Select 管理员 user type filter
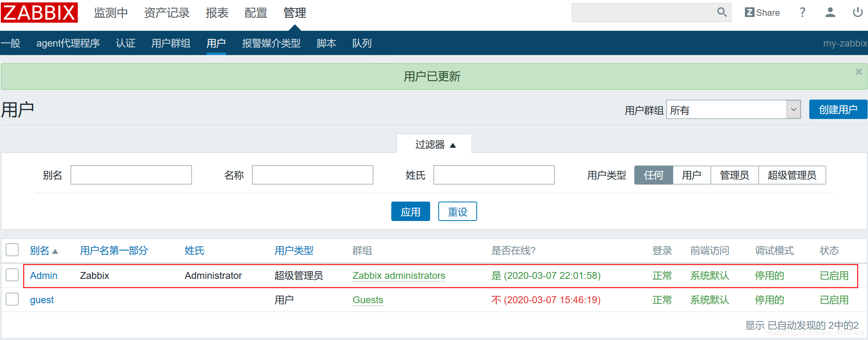The width and height of the screenshot is (868, 340). coord(735,175)
